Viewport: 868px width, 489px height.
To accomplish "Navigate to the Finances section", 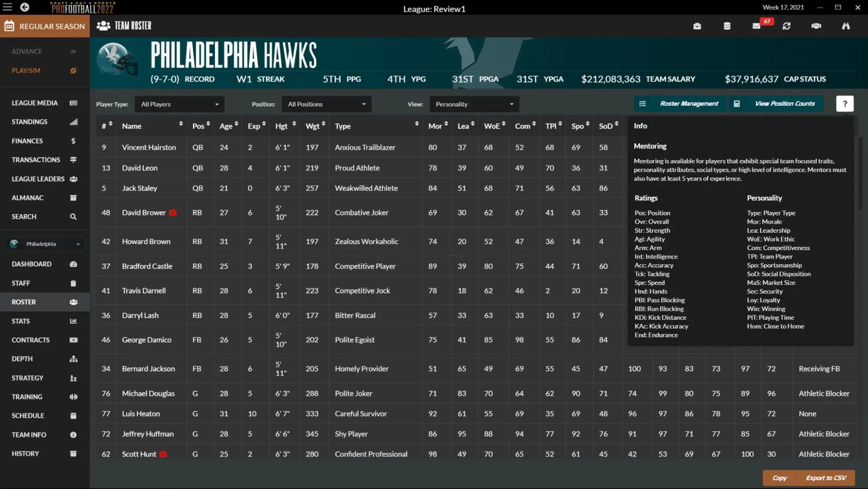I will (27, 141).
